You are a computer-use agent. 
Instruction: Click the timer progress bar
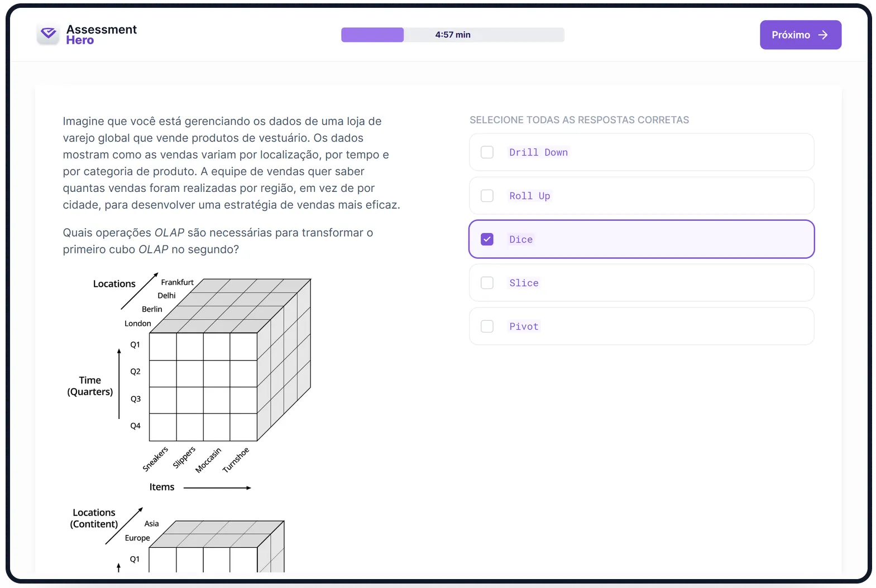pyautogui.click(x=453, y=35)
